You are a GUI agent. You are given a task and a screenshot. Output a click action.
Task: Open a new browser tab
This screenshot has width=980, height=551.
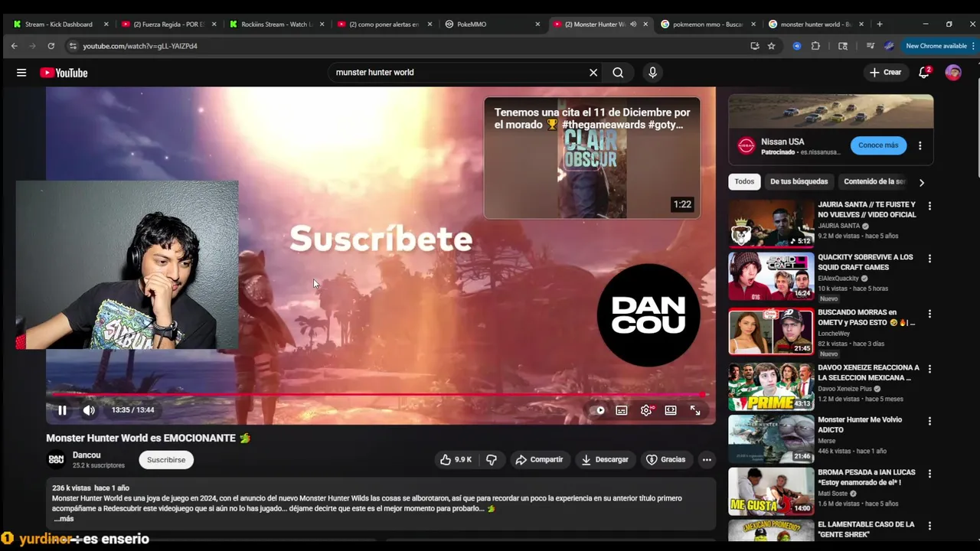tap(879, 24)
